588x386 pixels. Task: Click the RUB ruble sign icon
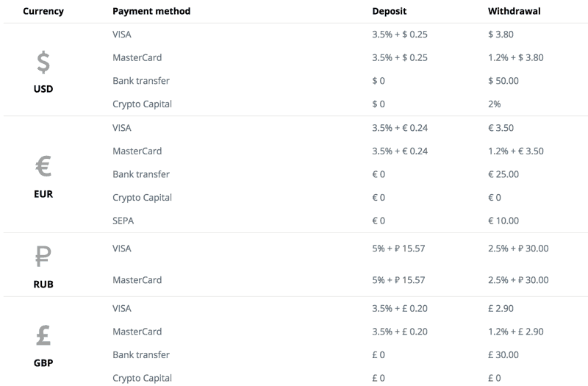pos(43,256)
